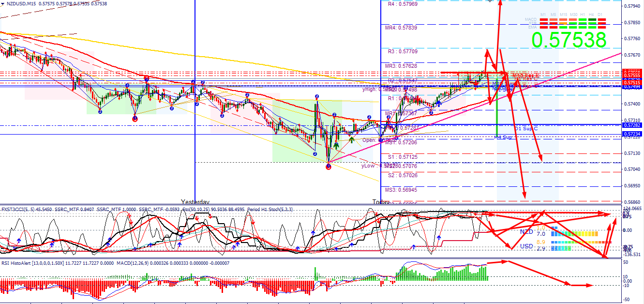Select the MS1: 0.57206 pivot label
Screen dimensions: 644x304
[401, 143]
